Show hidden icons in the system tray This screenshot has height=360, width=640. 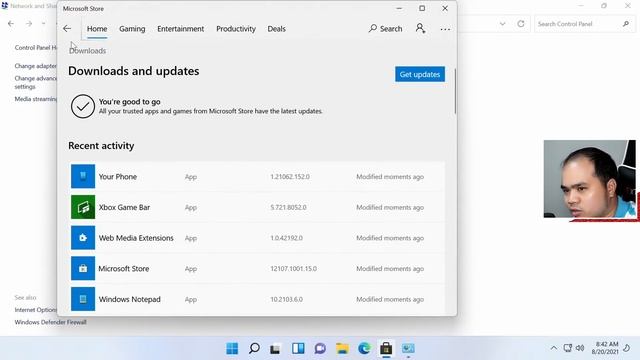pos(553,348)
